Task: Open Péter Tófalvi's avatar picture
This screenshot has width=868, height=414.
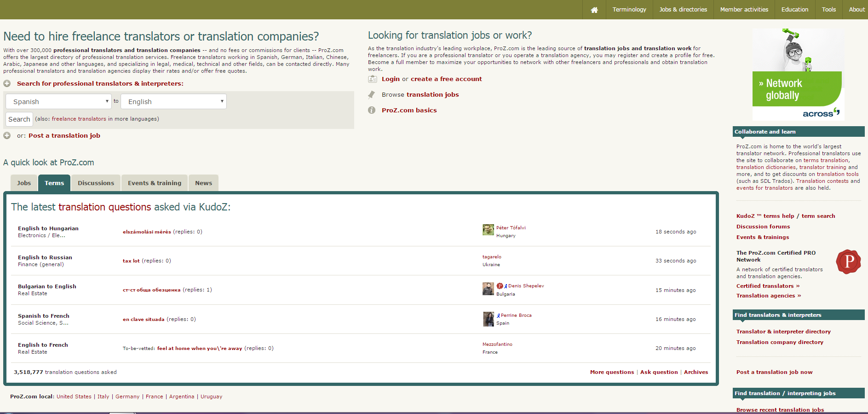Action: pos(488,229)
